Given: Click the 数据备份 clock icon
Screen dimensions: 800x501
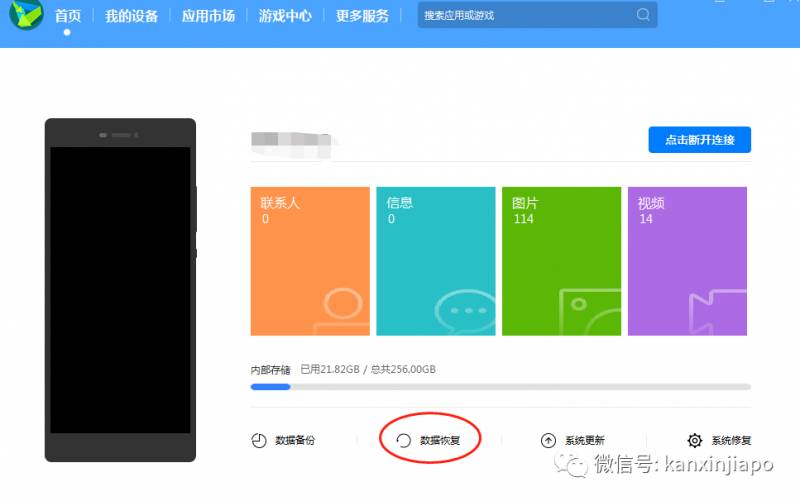Looking at the screenshot, I should (x=258, y=440).
